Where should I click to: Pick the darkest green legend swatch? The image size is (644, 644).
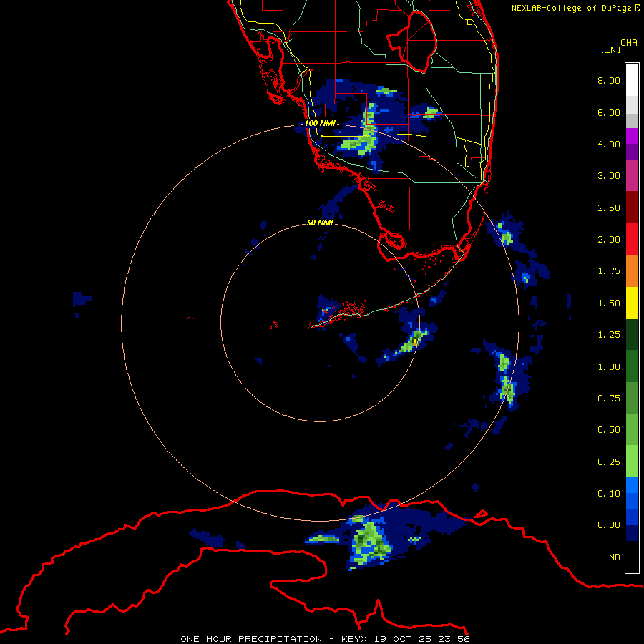point(632,335)
